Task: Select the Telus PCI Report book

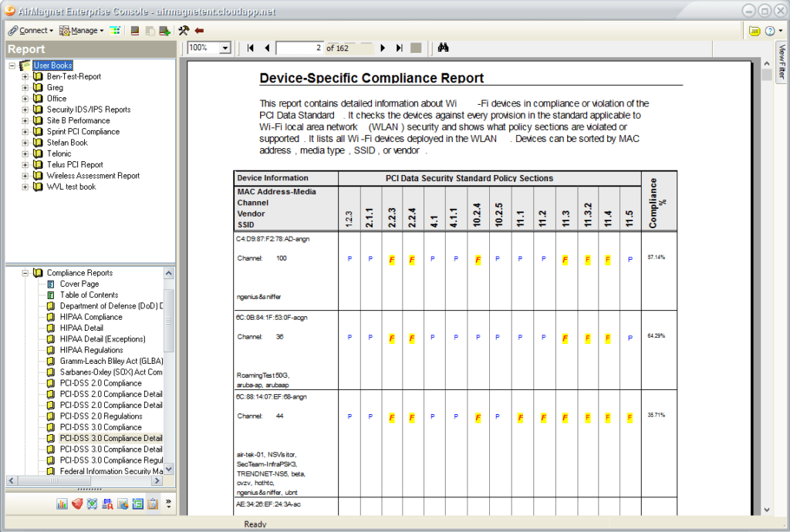Action: tap(75, 165)
